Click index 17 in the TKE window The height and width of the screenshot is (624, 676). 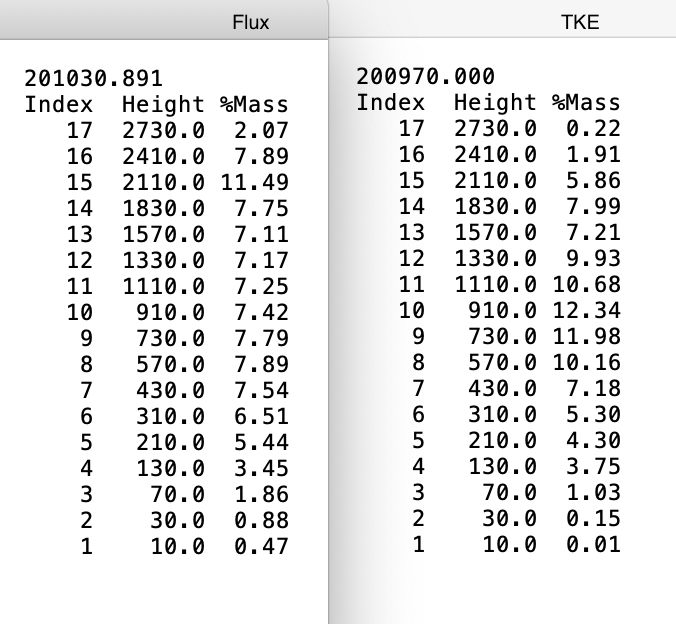pyautogui.click(x=411, y=128)
